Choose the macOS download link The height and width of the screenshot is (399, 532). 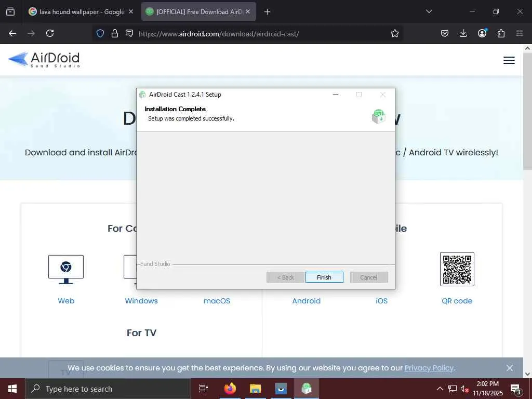pyautogui.click(x=217, y=301)
